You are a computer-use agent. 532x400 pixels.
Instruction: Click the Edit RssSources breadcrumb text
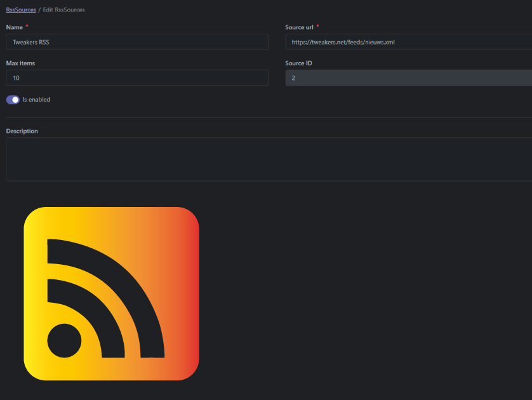click(63, 10)
